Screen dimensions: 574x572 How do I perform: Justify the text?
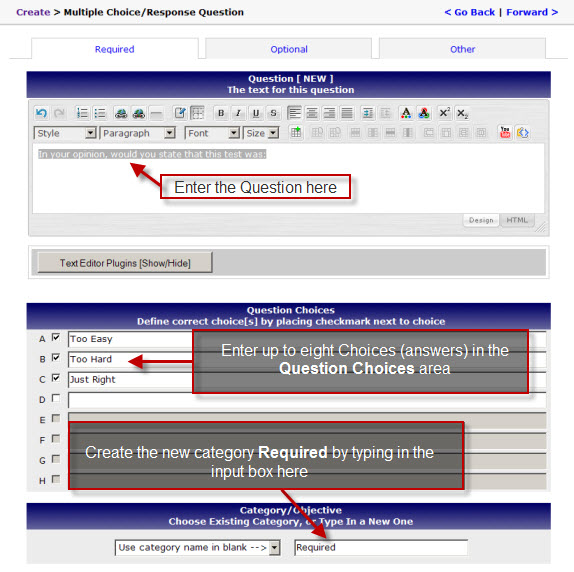pos(347,113)
